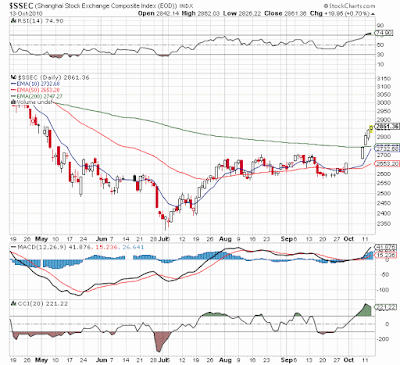Click the 90 level on RSI axis
Screen dimensions: 400x365
point(381,25)
